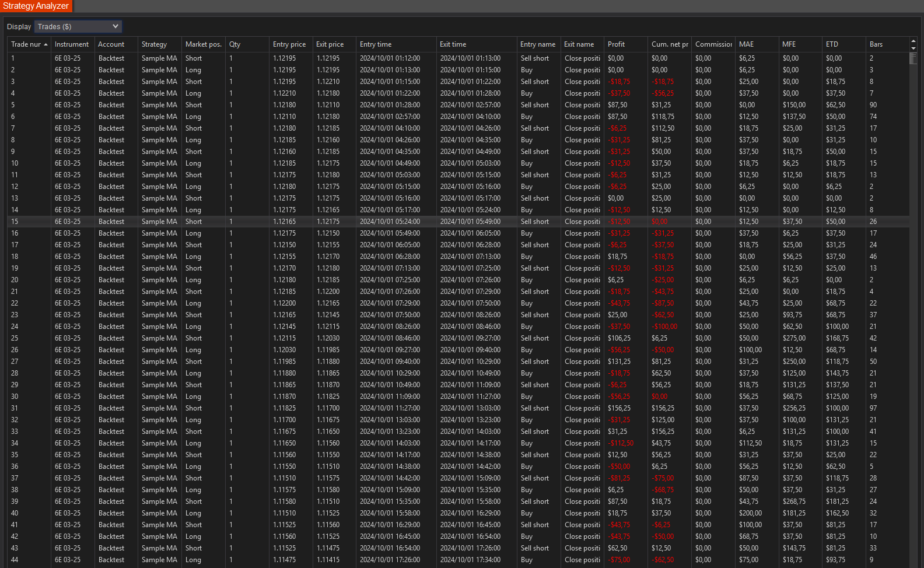Sort table by Account column header
This screenshot has height=568, width=924.
[116, 44]
